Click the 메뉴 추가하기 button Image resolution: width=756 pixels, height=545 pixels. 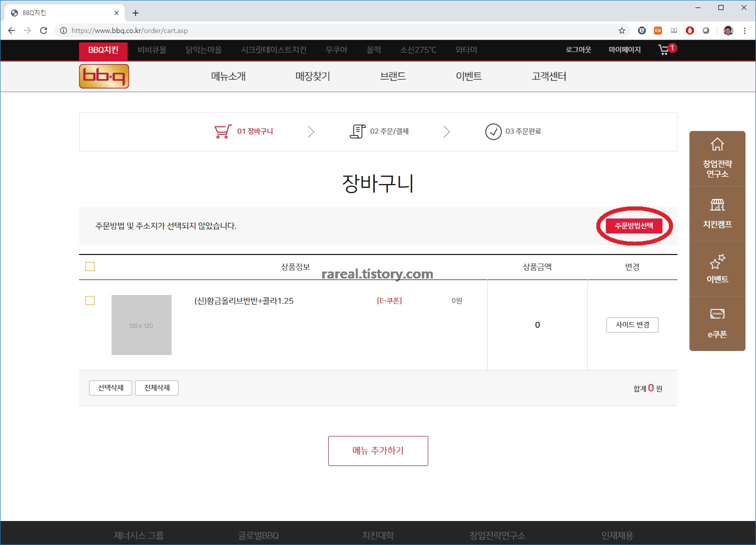(378, 451)
